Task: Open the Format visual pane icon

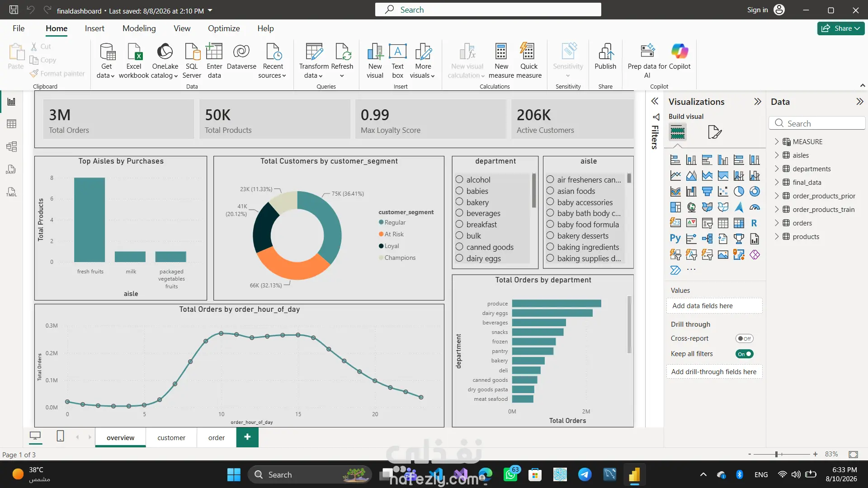Action: [714, 132]
